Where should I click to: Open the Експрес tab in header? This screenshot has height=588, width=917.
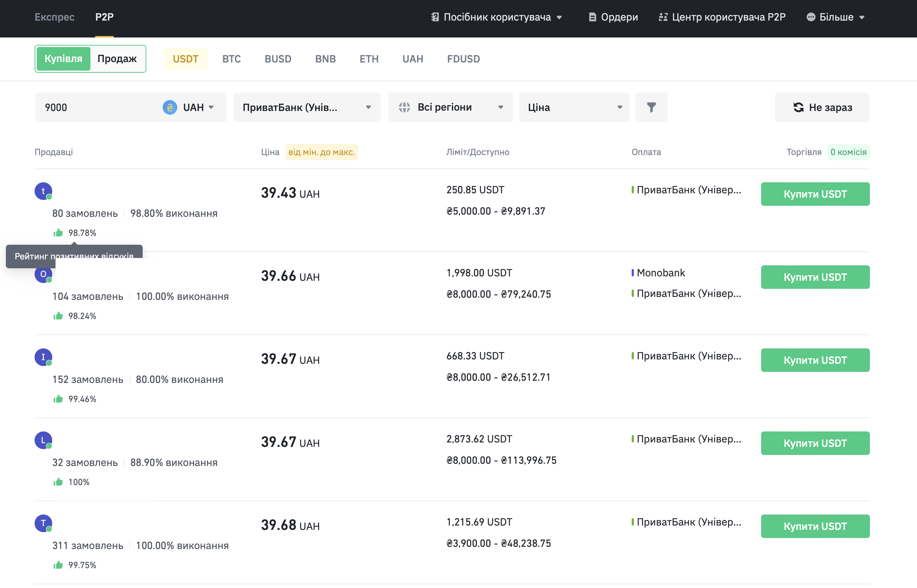[55, 17]
